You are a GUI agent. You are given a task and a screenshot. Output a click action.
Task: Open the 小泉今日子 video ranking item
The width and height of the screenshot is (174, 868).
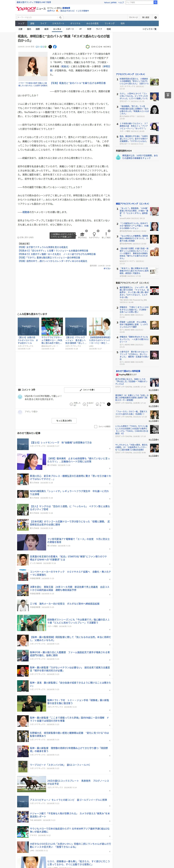[x=134, y=355]
